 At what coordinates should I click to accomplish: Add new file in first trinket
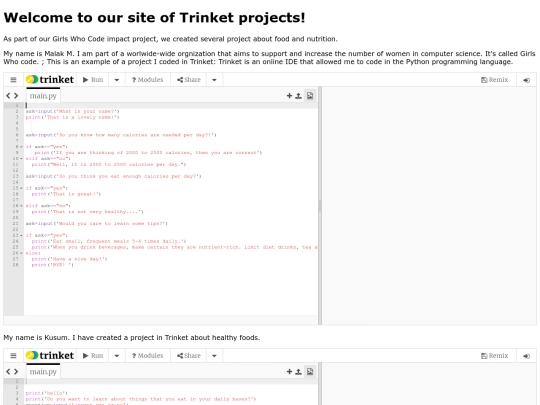click(289, 96)
